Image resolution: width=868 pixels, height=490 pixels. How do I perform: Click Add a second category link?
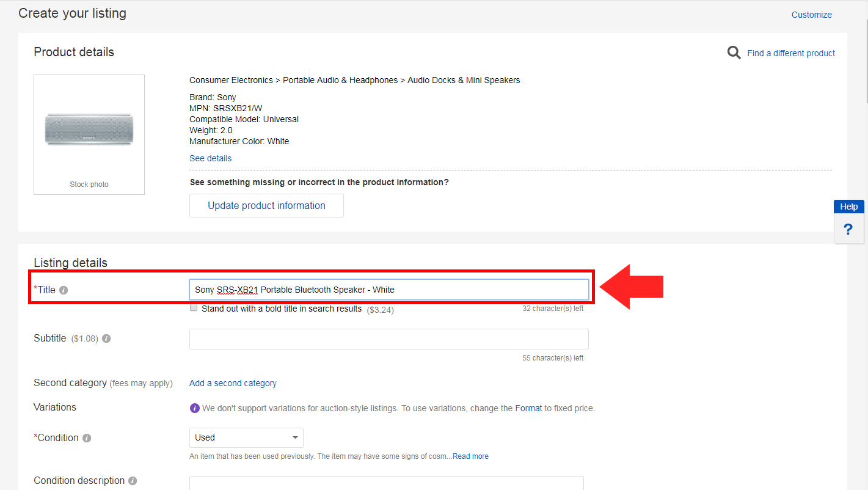[x=233, y=383]
